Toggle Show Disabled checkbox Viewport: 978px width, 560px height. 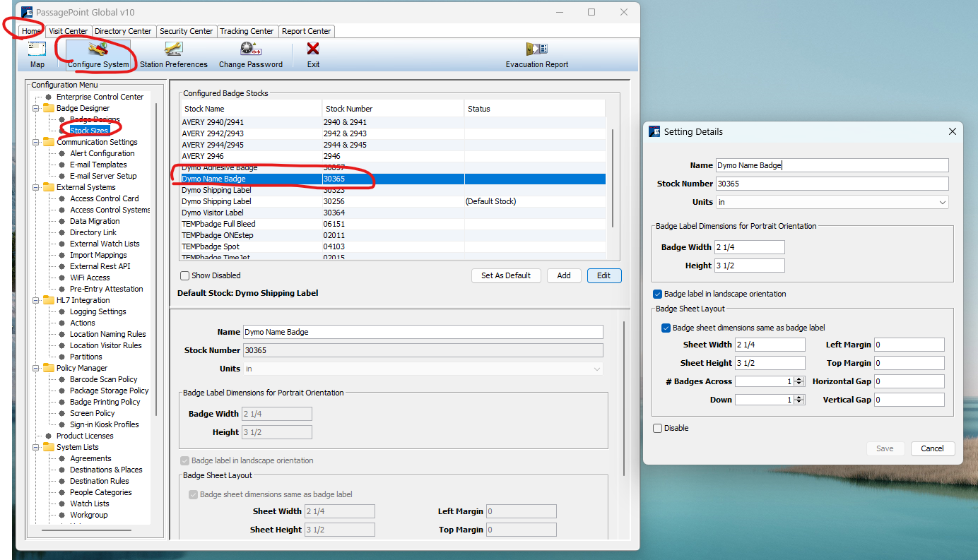pyautogui.click(x=184, y=275)
